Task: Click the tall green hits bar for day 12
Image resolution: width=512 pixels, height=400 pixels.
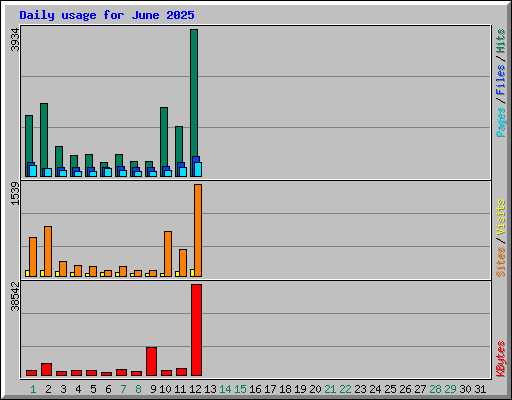Action: pyautogui.click(x=194, y=93)
